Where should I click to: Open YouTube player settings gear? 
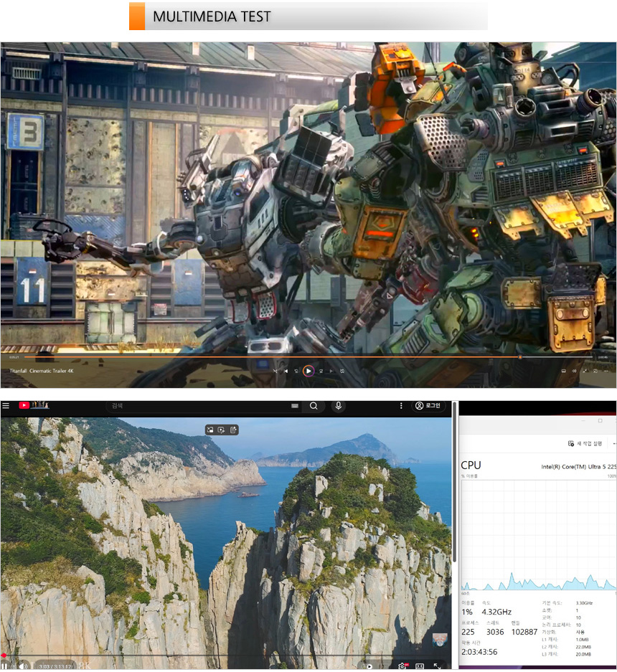click(x=402, y=666)
